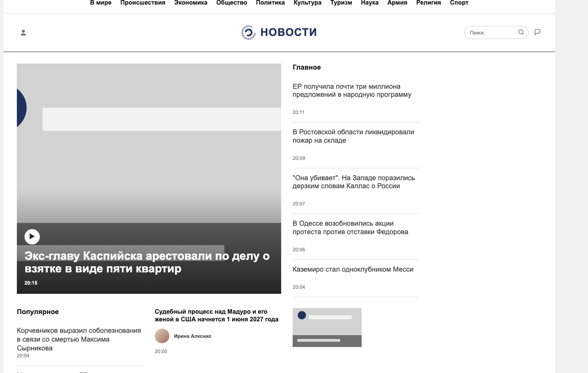Go to Спорт section

[x=459, y=3]
